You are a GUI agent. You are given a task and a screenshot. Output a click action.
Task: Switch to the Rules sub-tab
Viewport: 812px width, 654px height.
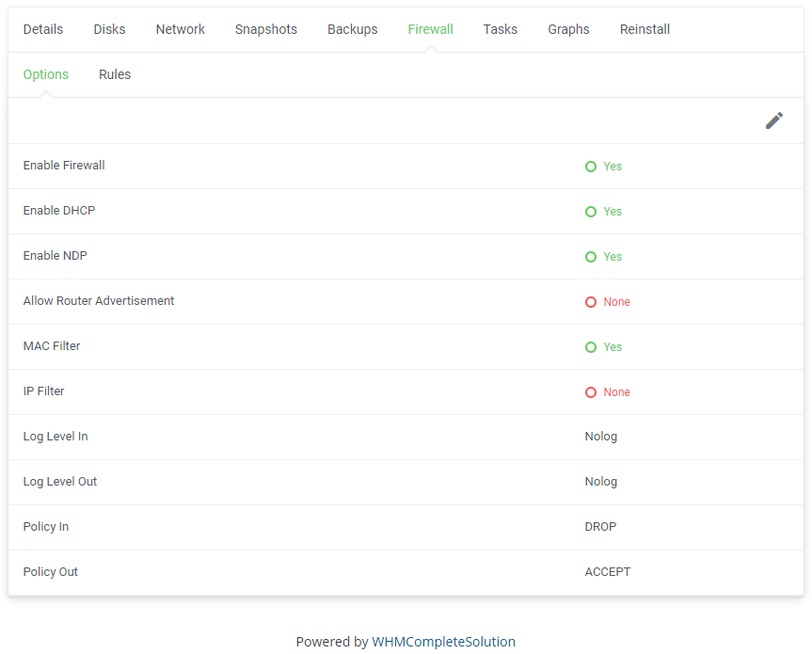pyautogui.click(x=115, y=74)
